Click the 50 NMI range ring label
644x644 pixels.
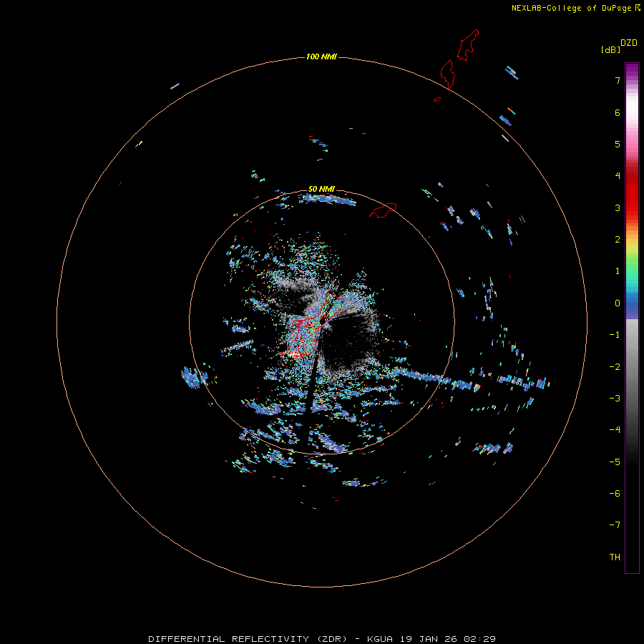click(x=321, y=189)
